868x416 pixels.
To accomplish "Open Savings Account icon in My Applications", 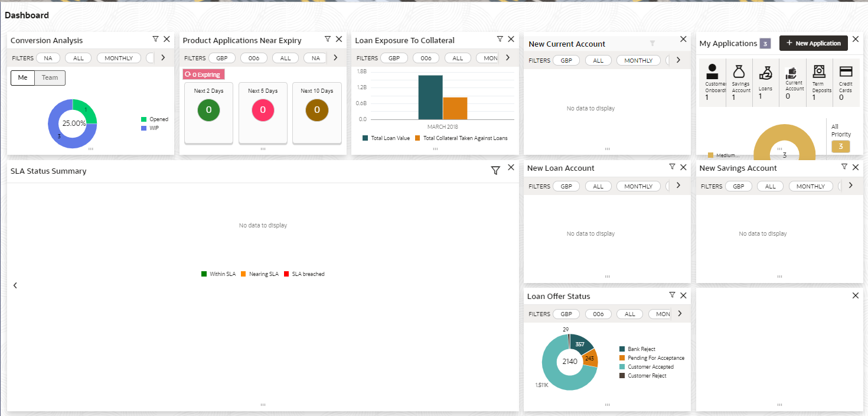I will click(x=739, y=71).
